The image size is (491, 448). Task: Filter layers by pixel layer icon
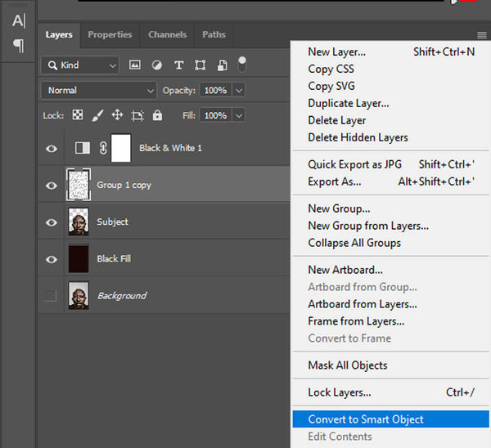[x=135, y=65]
